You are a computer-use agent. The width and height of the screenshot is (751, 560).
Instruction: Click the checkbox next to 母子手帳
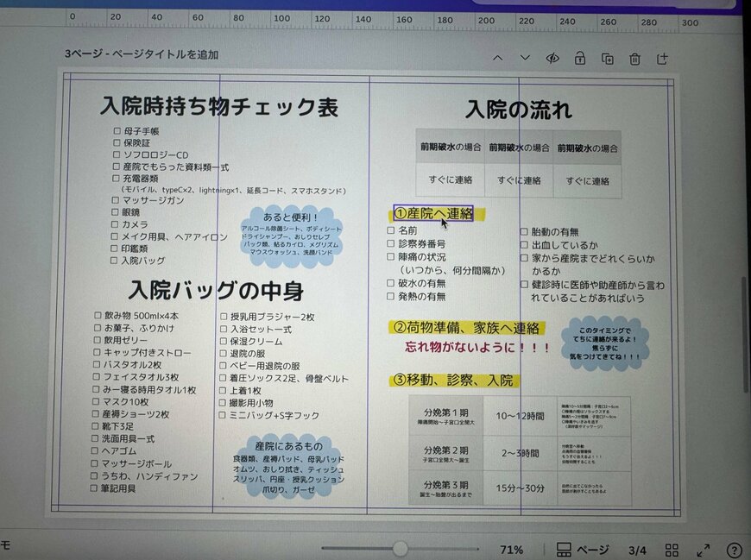click(x=117, y=130)
